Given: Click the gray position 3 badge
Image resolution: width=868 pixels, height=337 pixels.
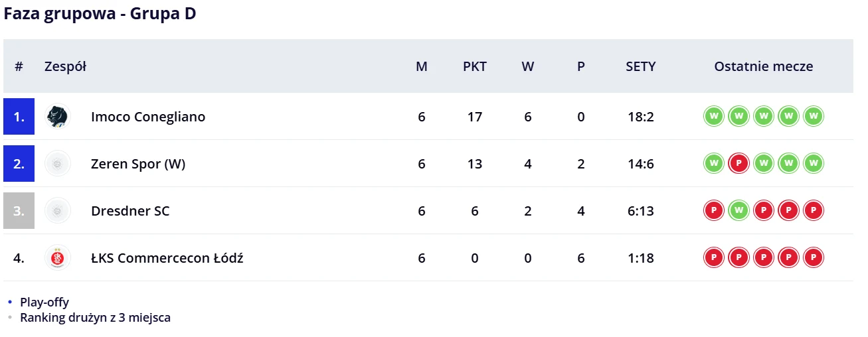Looking at the screenshot, I should click(x=19, y=211).
